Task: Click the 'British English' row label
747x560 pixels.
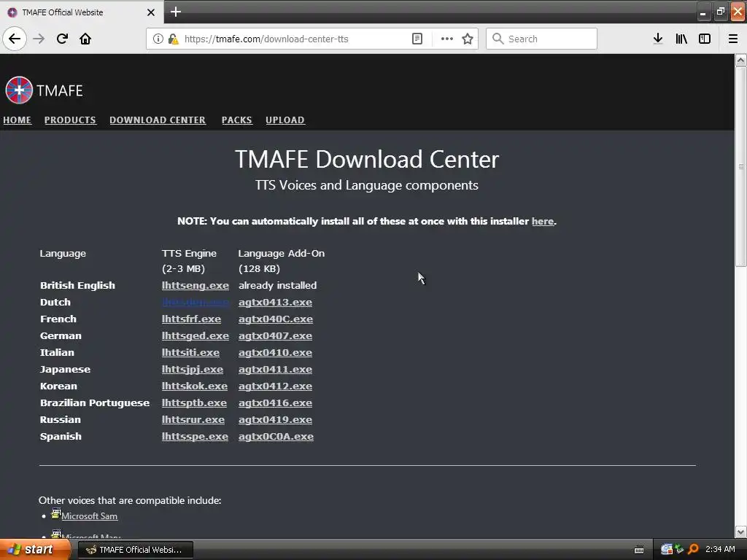Action: click(77, 285)
